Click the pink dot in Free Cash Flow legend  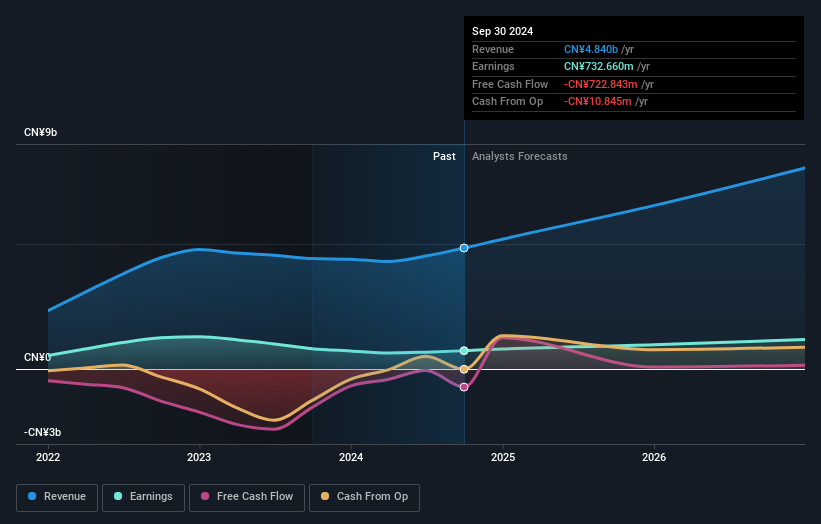click(205, 496)
